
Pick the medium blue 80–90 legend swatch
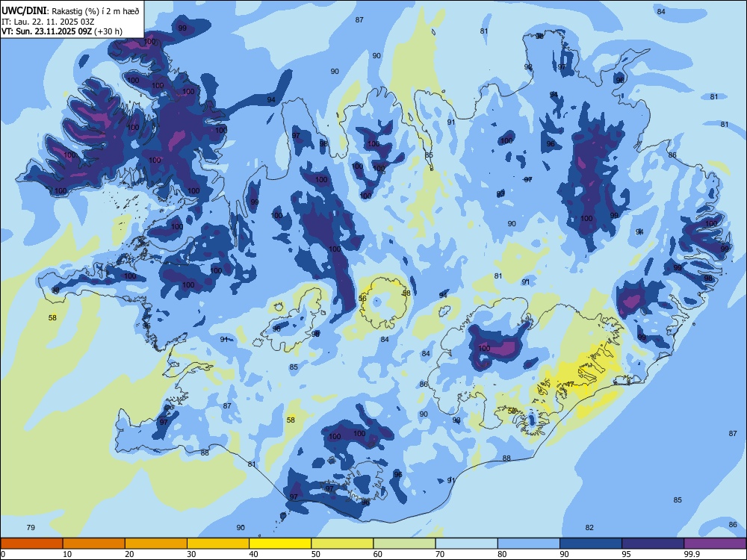click(x=529, y=544)
